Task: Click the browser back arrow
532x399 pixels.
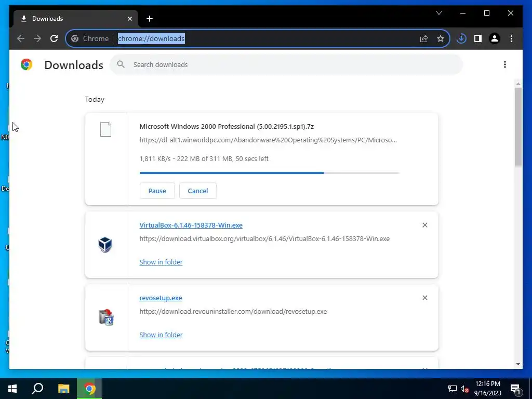Action: [x=21, y=38]
